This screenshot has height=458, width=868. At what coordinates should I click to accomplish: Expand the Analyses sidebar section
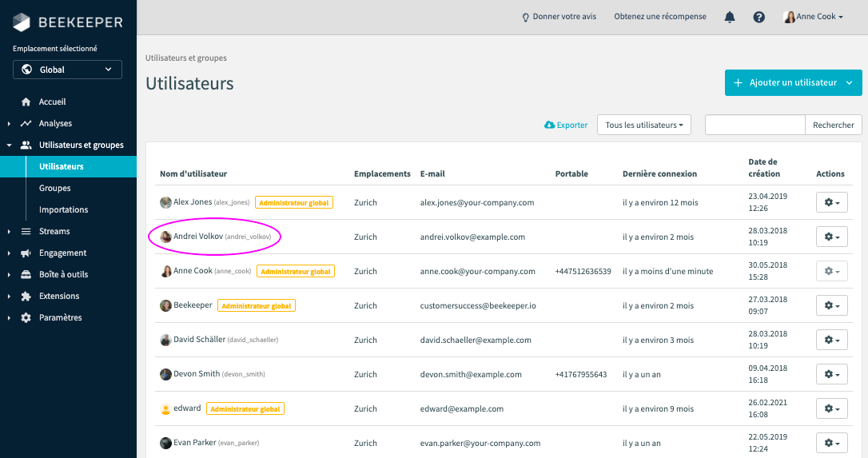[55, 124]
